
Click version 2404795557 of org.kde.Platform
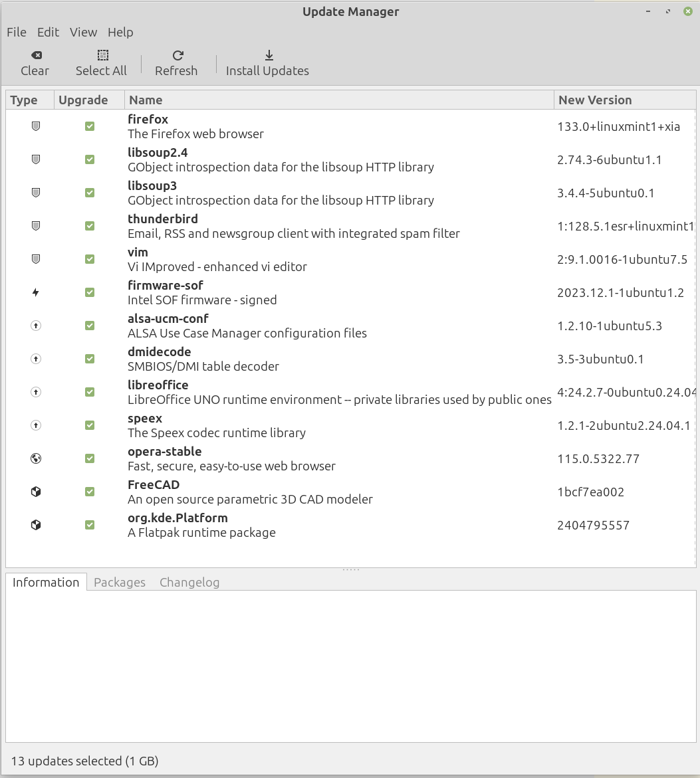(593, 526)
